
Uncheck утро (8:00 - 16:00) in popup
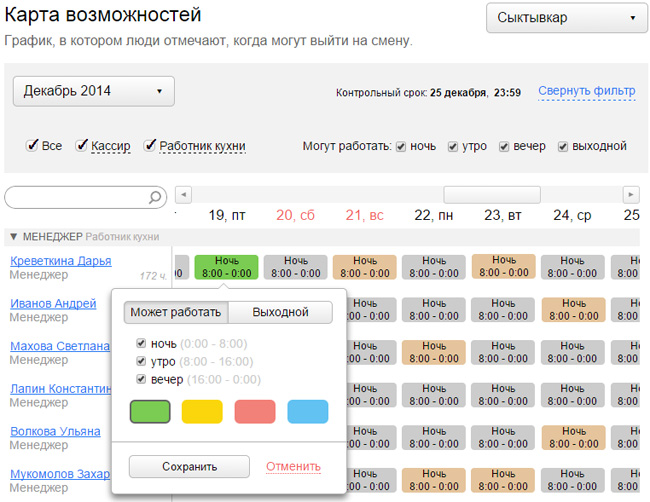click(141, 361)
